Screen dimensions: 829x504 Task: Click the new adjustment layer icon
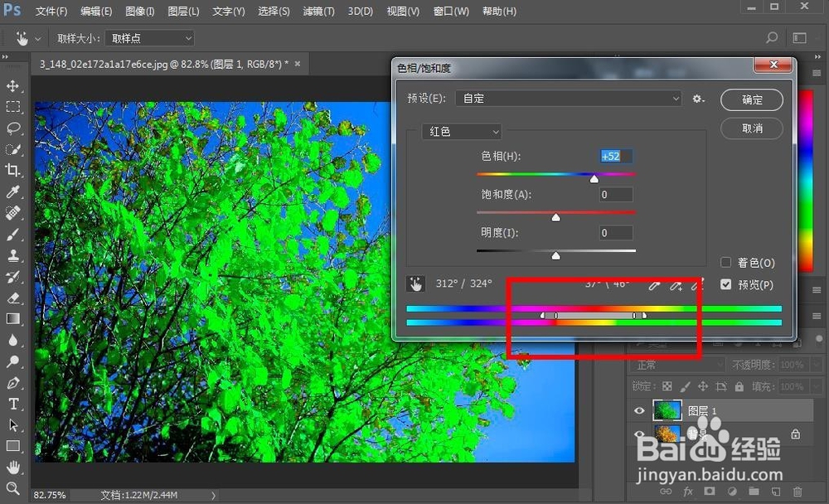(x=732, y=492)
